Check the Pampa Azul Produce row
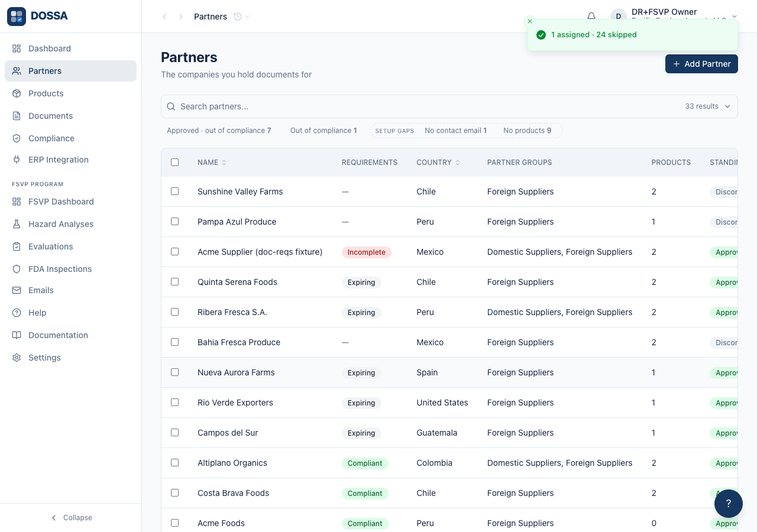The image size is (757, 532). (x=174, y=221)
